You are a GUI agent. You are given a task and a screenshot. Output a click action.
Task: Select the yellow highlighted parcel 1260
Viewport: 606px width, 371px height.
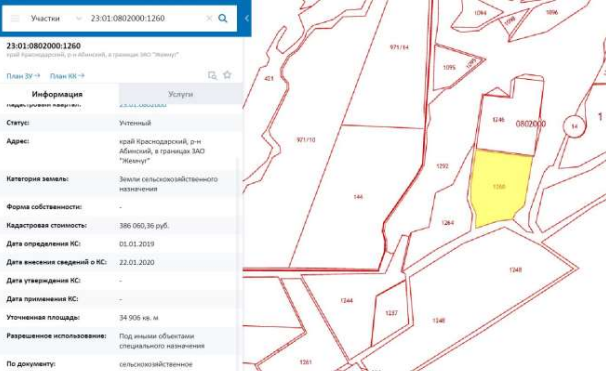(499, 187)
